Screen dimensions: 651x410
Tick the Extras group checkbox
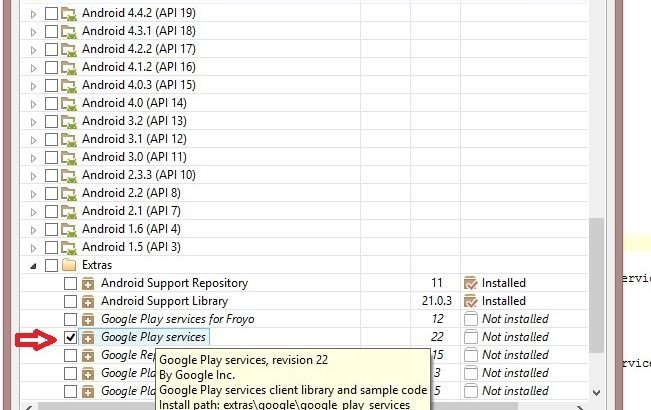click(x=51, y=265)
